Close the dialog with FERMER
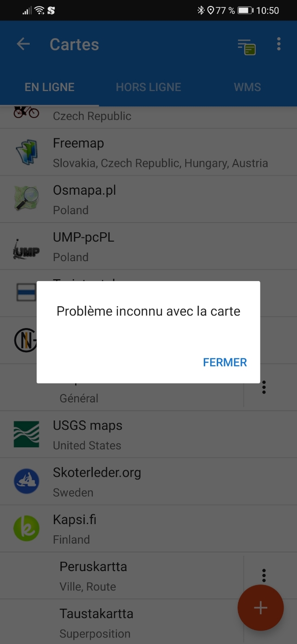This screenshot has width=297, height=644. pyautogui.click(x=225, y=362)
